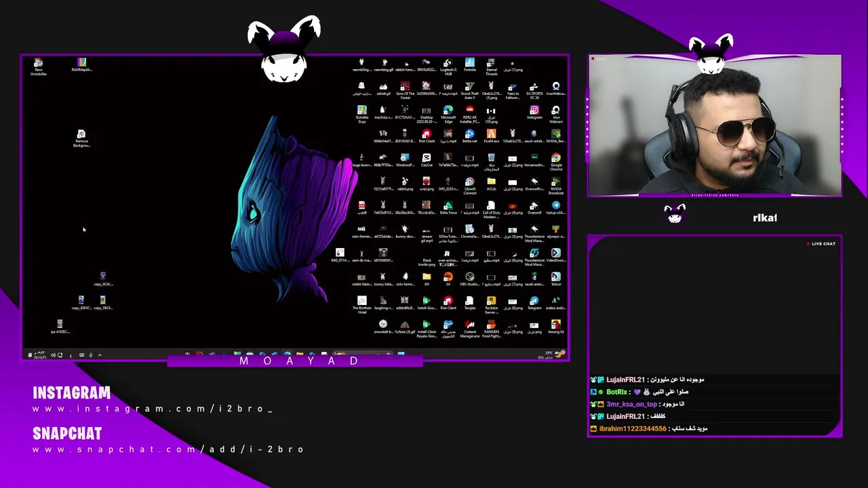Launch the Fortnite desktop shortcut

469,65
